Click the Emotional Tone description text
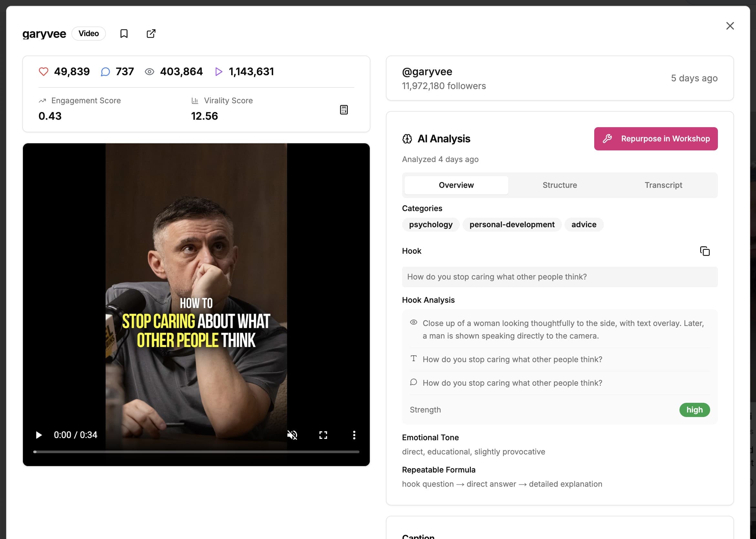Screen dimensions: 756x539 [473, 452]
